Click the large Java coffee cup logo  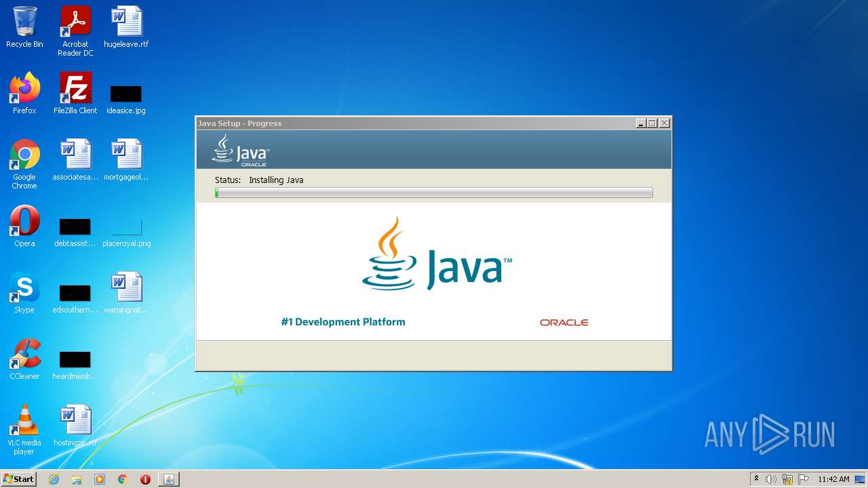coord(437,253)
